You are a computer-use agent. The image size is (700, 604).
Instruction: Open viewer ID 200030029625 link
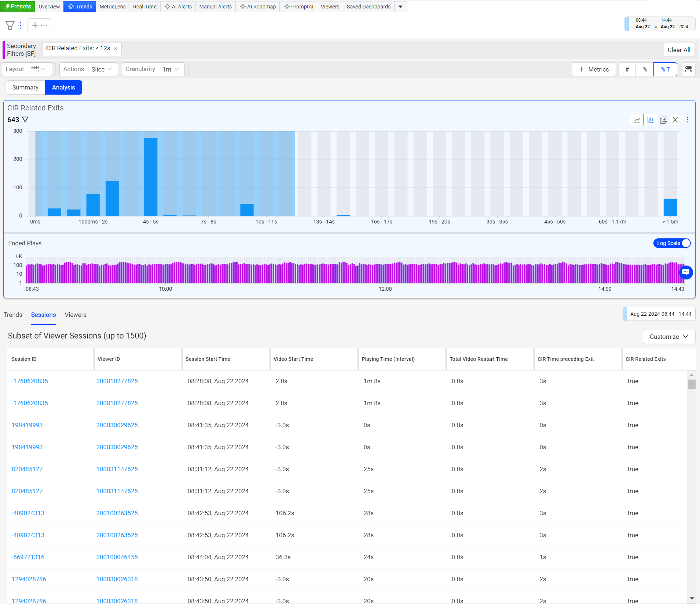117,425
